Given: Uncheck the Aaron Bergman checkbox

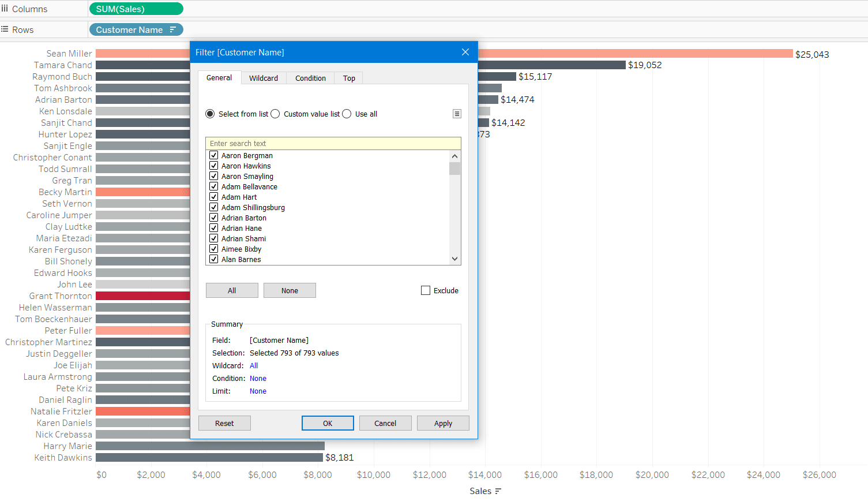Looking at the screenshot, I should 214,155.
